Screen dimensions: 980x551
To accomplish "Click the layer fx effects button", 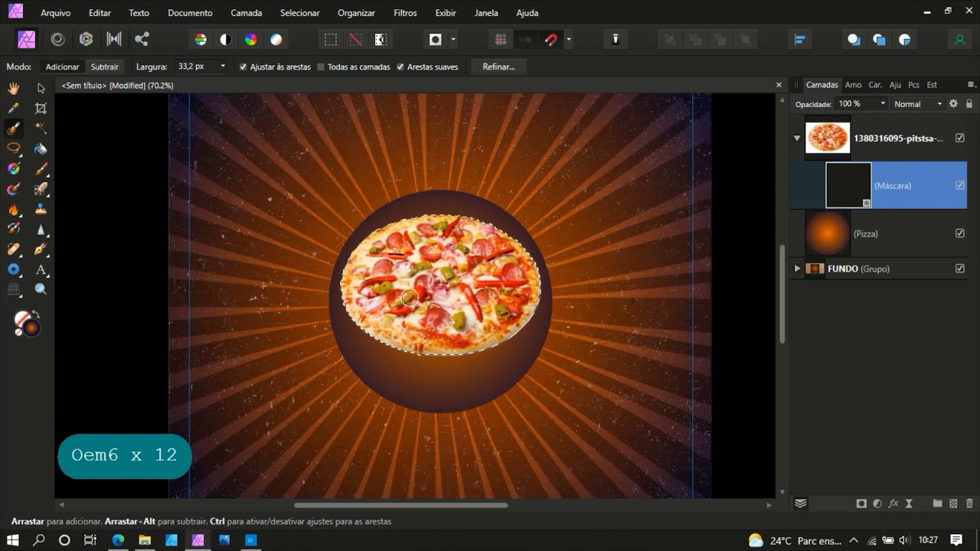I will coord(893,504).
